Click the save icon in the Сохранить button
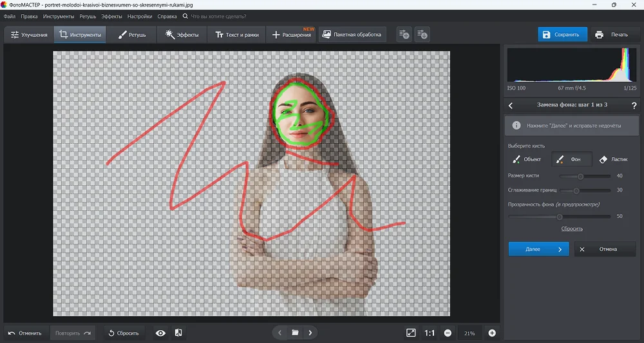This screenshot has height=343, width=644. pyautogui.click(x=547, y=34)
